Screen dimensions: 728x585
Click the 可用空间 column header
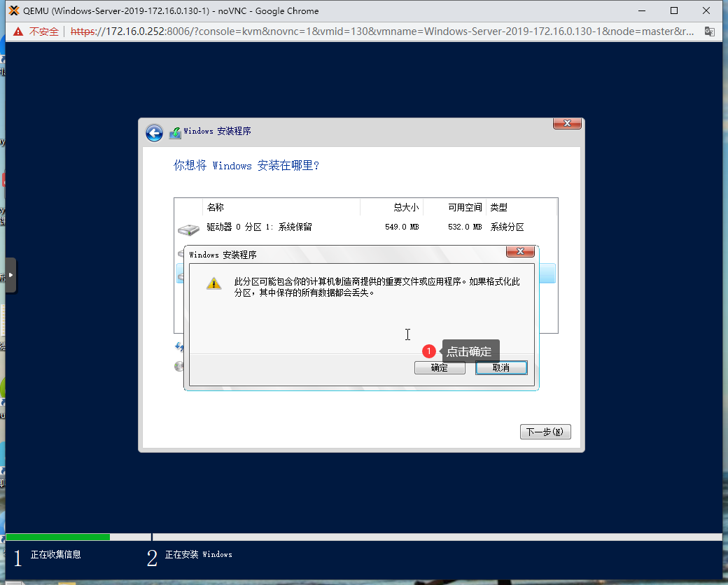[x=454, y=207]
